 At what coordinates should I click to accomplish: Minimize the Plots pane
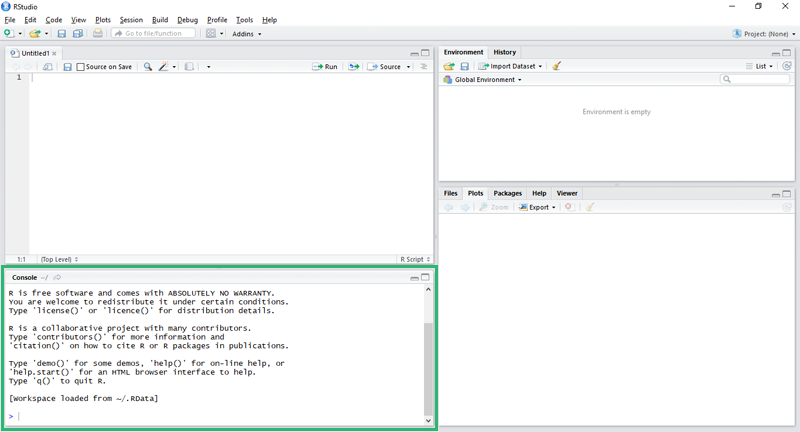tap(776, 194)
